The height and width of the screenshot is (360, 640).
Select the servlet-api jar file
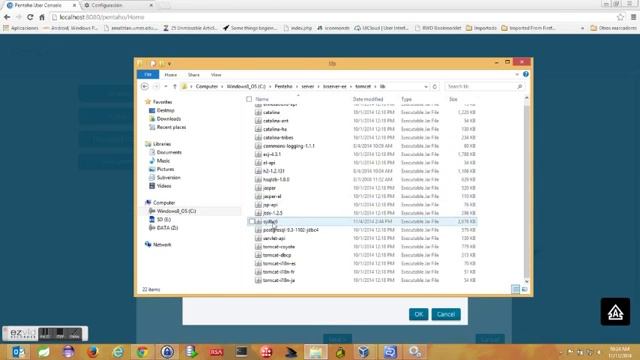(274, 238)
